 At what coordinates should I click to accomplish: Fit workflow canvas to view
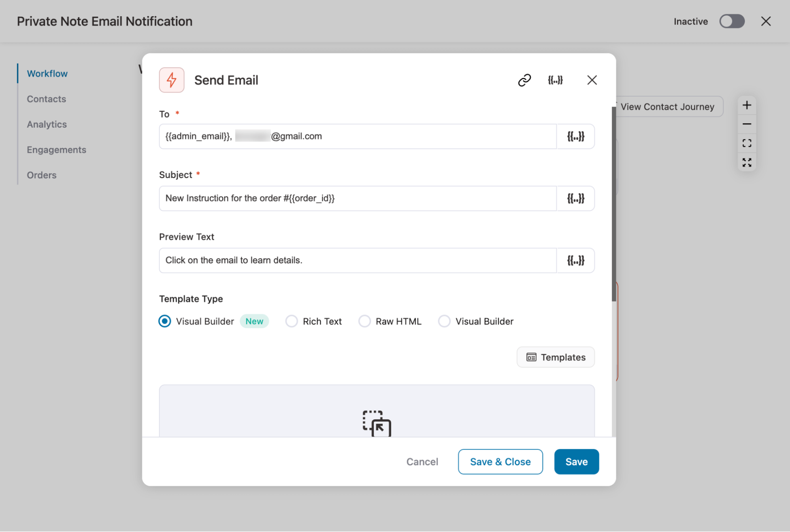747,143
